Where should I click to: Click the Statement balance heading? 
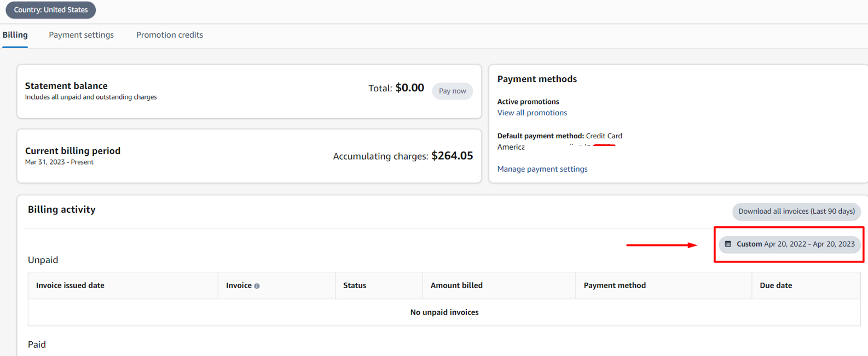coord(66,86)
